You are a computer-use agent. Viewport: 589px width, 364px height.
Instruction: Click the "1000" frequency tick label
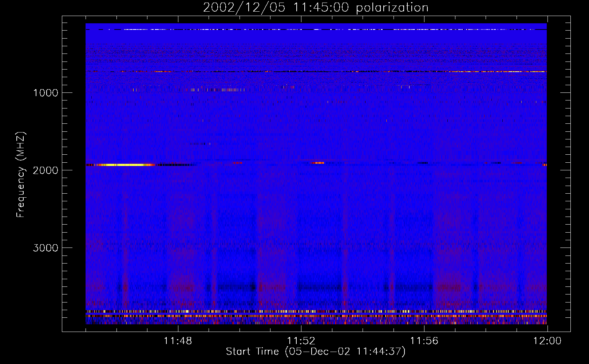click(46, 93)
